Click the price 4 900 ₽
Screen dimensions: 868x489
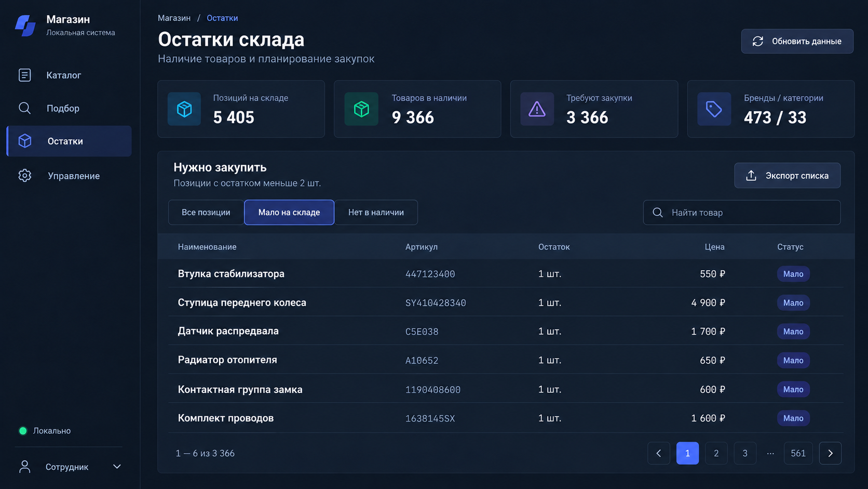(x=708, y=302)
